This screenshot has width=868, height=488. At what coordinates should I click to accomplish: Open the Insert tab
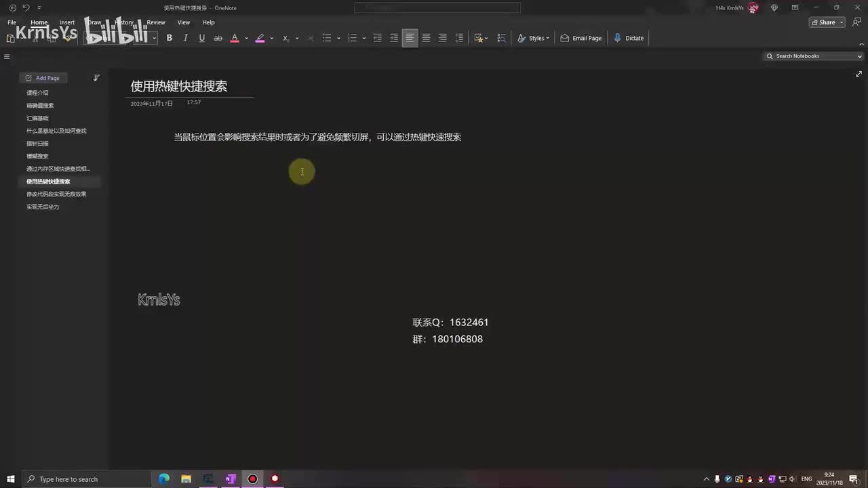[x=67, y=22]
